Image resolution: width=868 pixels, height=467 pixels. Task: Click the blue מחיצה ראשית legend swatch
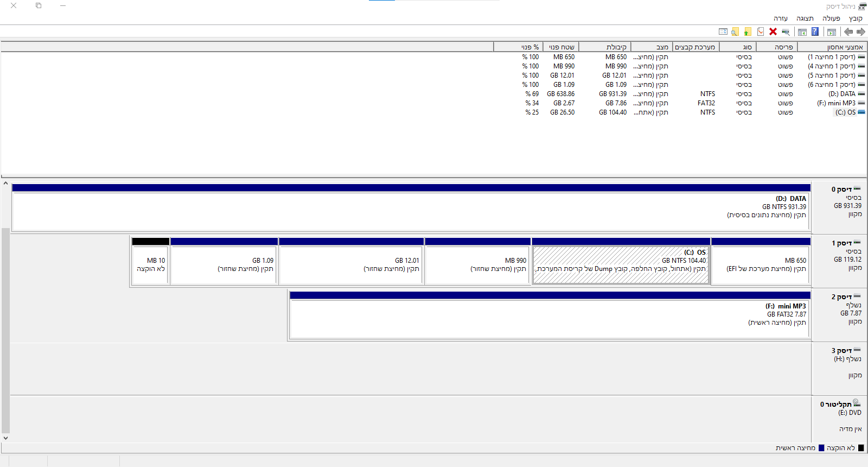[x=821, y=448]
